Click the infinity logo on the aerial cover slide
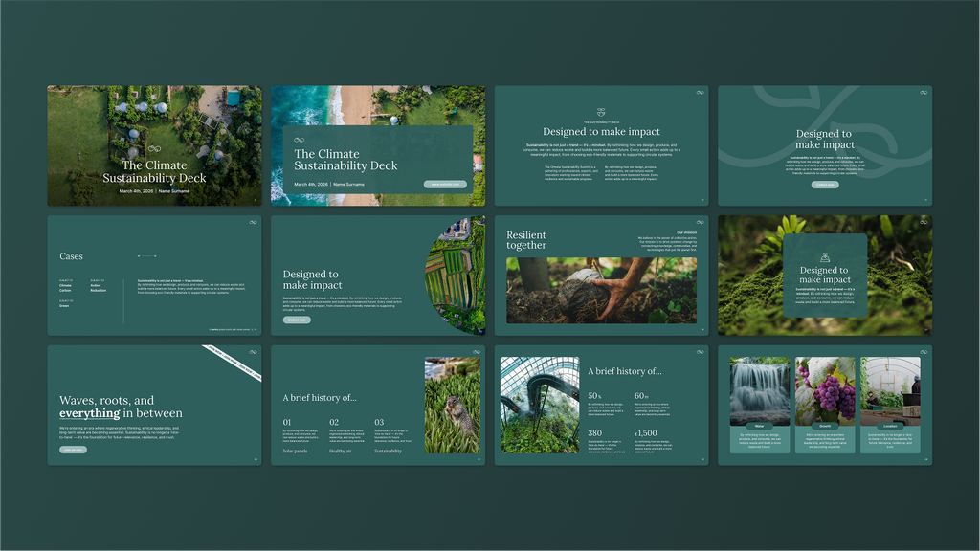Image resolution: width=980 pixels, height=551 pixels. [x=154, y=150]
